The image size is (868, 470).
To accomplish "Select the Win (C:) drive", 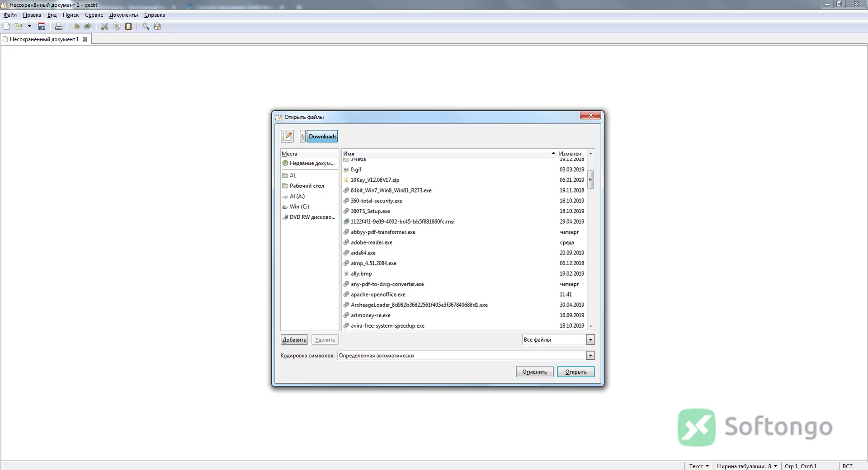I will [x=309, y=207].
